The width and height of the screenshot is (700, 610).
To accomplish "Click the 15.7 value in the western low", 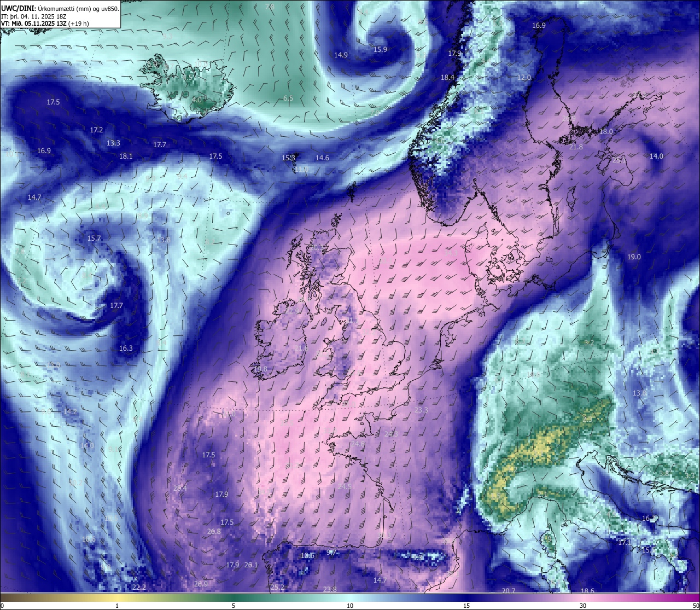I will [94, 239].
